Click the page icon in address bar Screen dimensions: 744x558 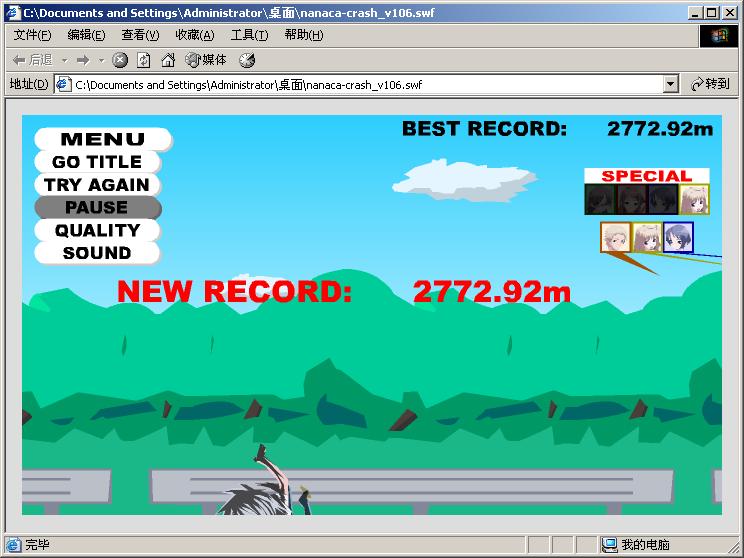pos(64,84)
